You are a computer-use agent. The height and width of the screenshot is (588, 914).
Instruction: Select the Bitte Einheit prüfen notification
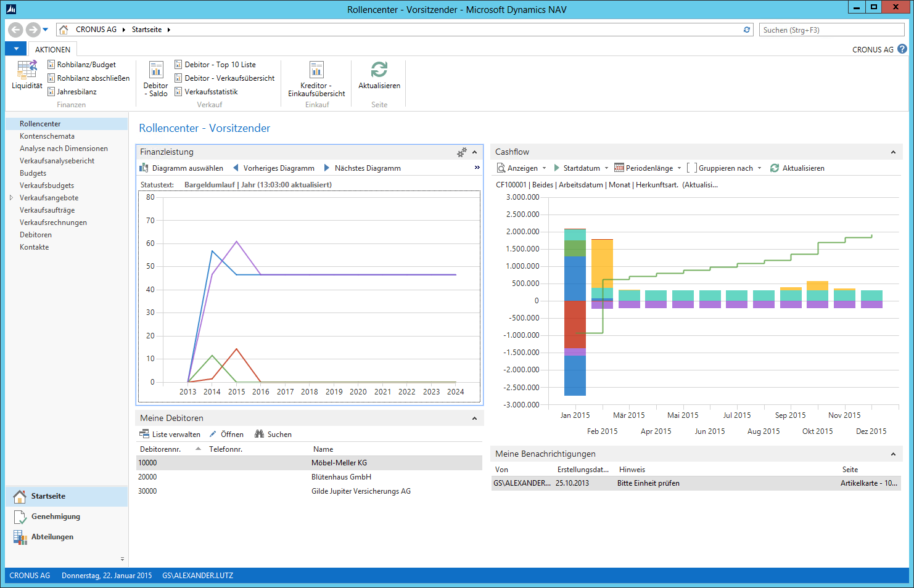[x=696, y=483]
